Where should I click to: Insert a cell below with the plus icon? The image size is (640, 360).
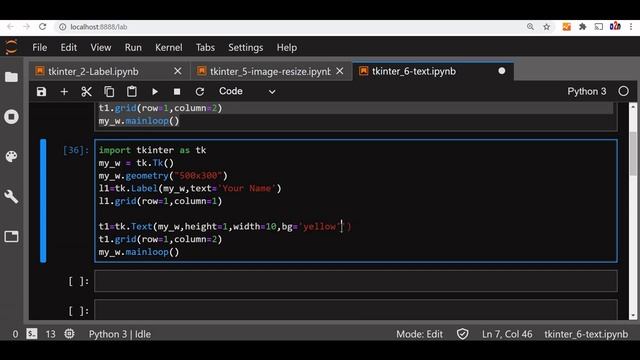tap(64, 91)
